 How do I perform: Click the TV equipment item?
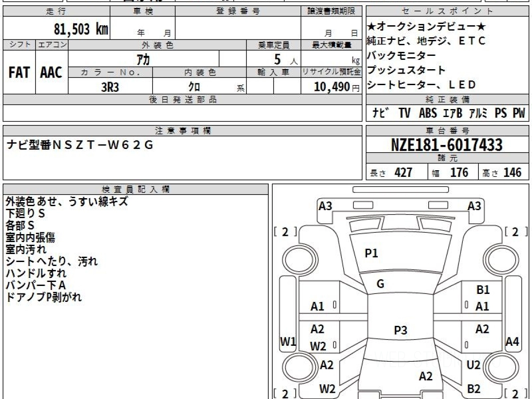click(404, 113)
